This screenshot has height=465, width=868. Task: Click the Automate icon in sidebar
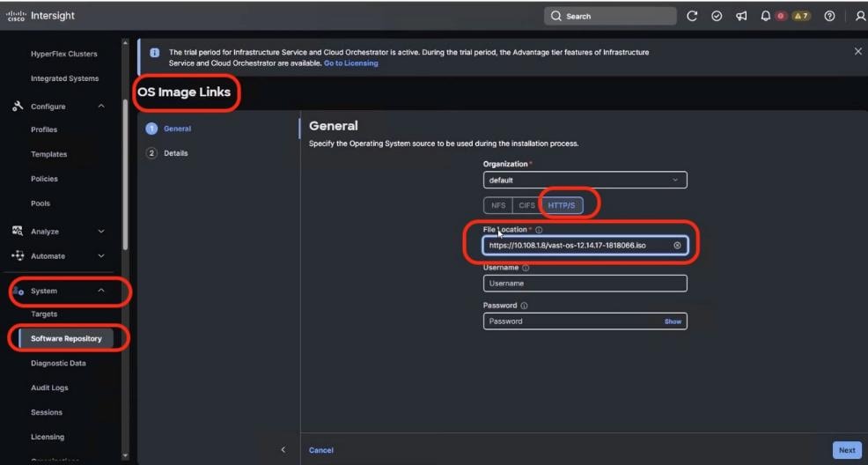(17, 255)
